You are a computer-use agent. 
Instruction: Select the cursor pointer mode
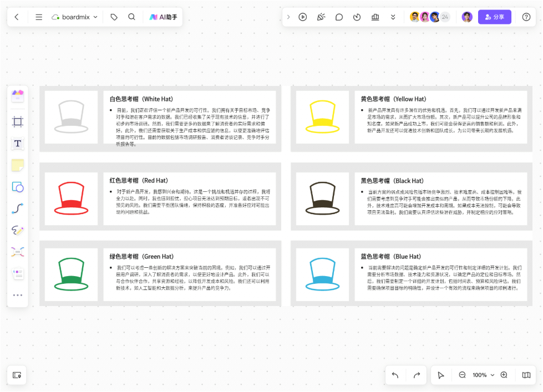click(x=441, y=375)
